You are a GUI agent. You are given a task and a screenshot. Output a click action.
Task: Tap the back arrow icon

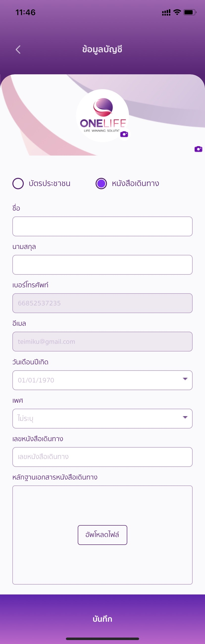coord(18,50)
